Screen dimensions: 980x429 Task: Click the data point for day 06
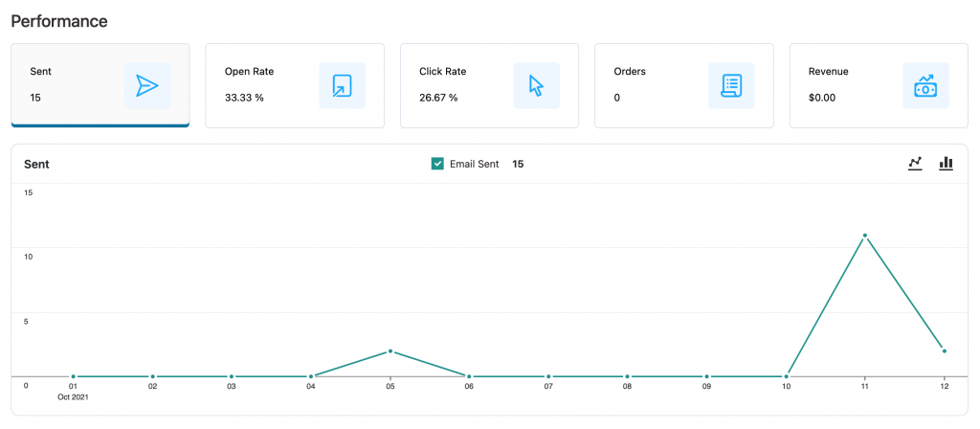click(469, 376)
